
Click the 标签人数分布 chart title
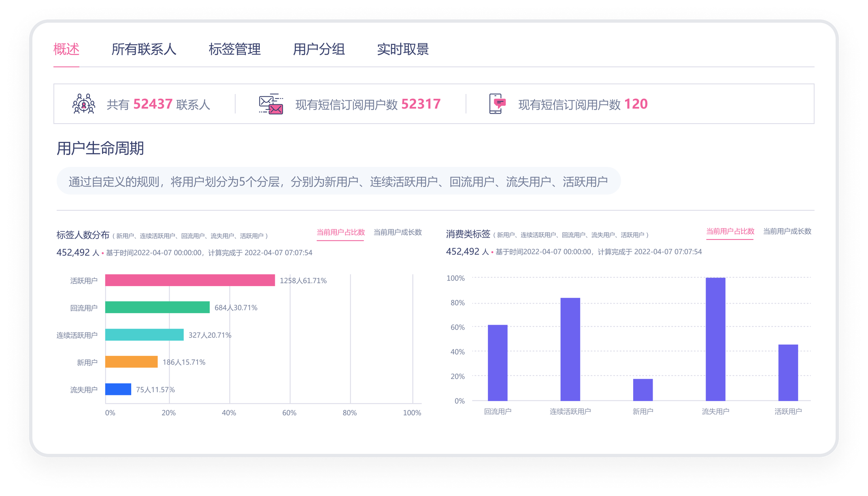[x=83, y=235]
